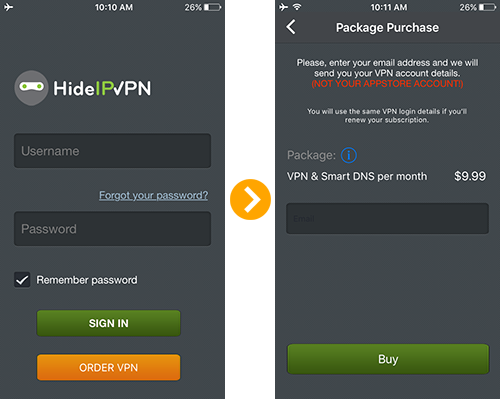
Task: Tap the HideIPVPN ninja logo icon
Action: (31, 88)
